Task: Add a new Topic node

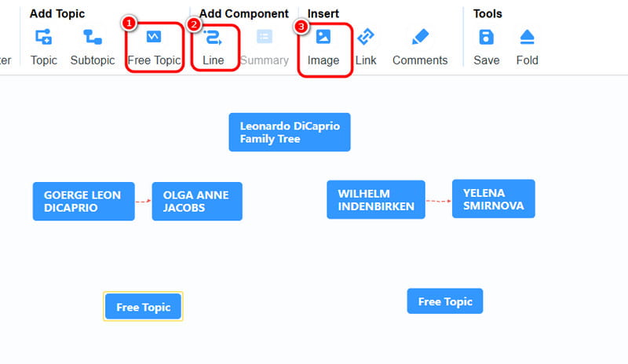Action: point(44,47)
